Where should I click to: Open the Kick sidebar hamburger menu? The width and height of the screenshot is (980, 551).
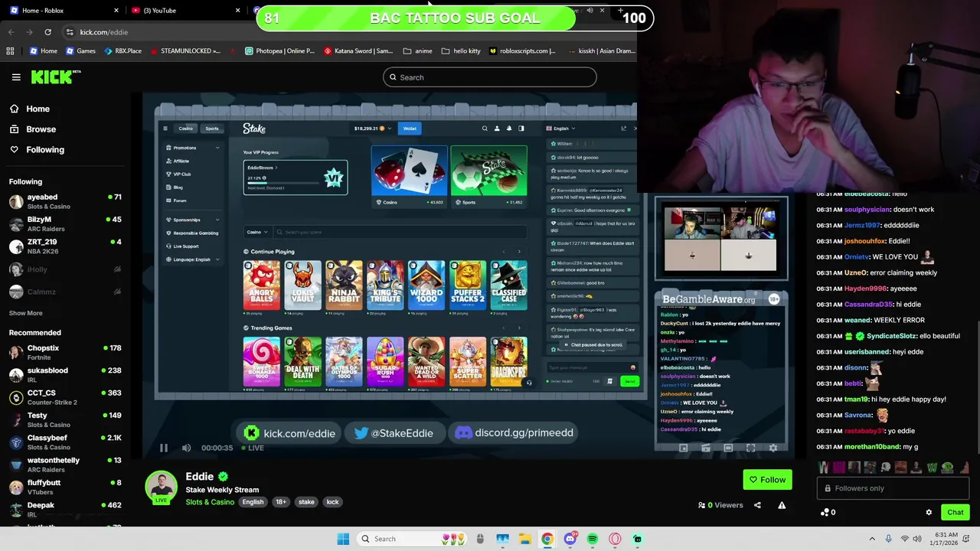click(16, 77)
